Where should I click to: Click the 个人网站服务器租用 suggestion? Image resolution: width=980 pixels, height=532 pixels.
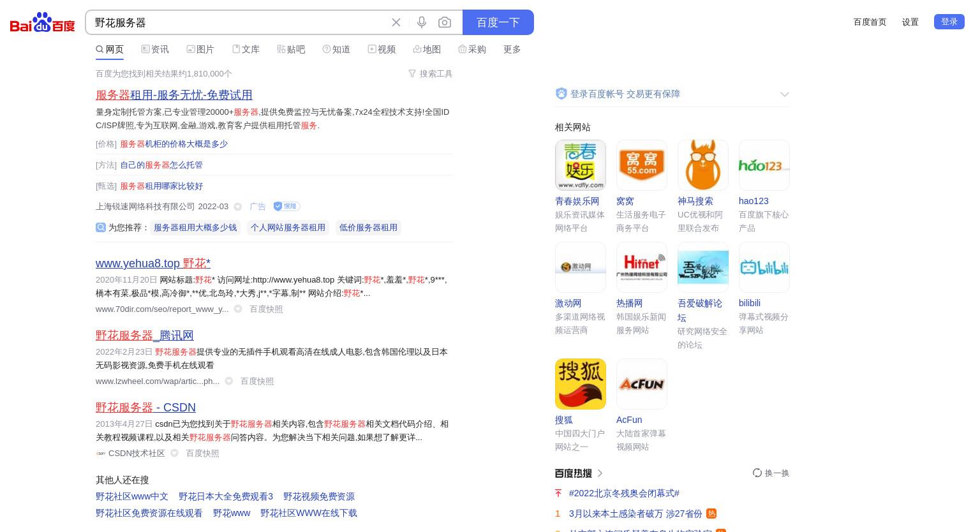pos(288,227)
